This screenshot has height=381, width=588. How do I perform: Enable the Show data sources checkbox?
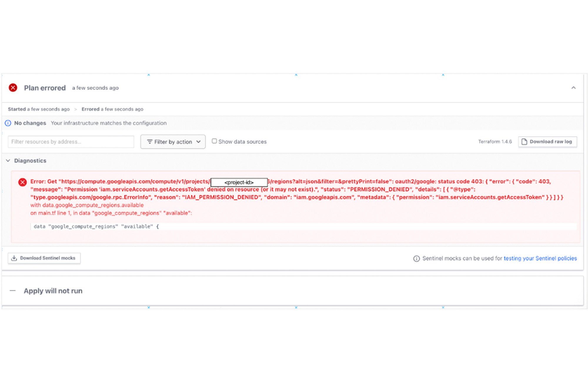(x=214, y=141)
